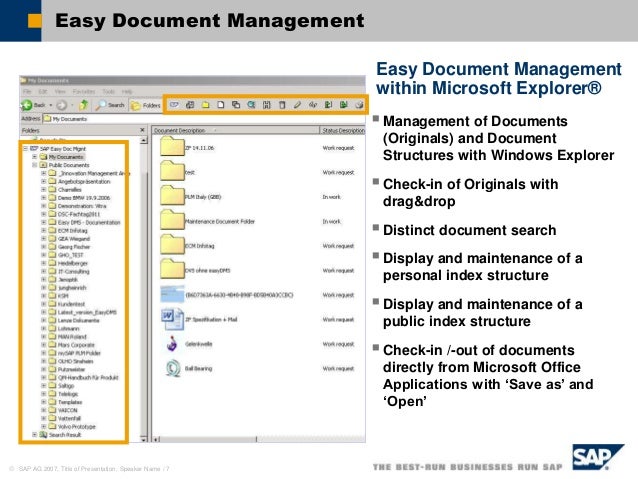Select the mySAP PLM Folder tree item

point(74,353)
